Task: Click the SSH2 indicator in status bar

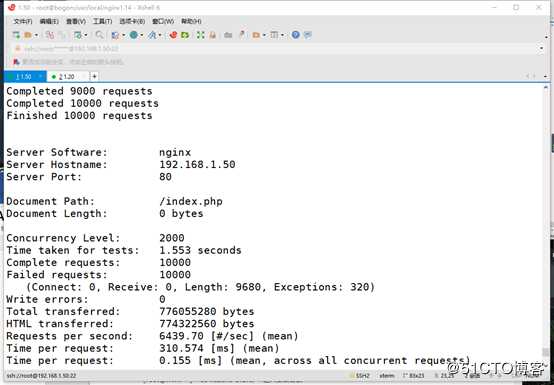Action: pos(363,375)
